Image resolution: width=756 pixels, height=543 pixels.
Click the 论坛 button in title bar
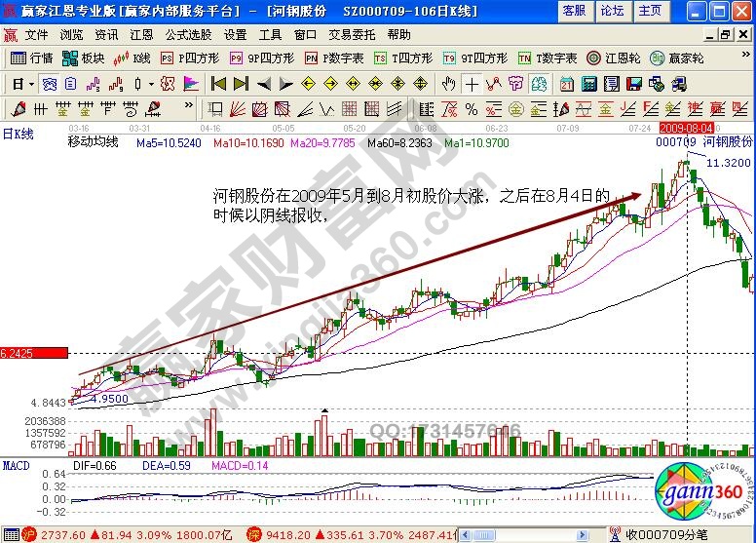[x=613, y=11]
